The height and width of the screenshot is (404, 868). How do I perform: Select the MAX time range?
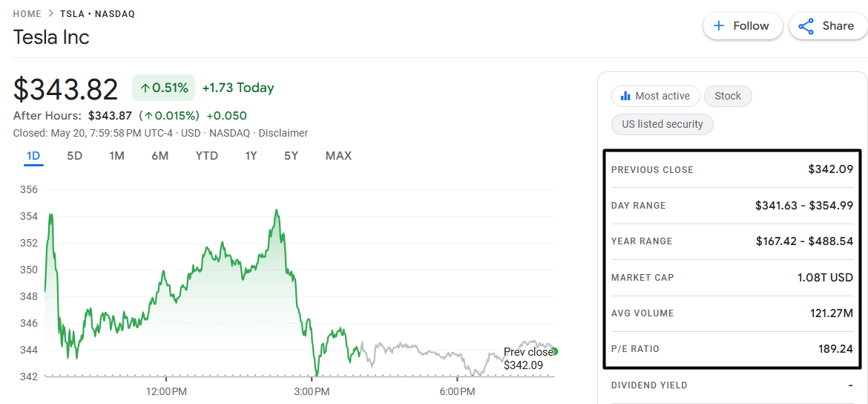338,156
